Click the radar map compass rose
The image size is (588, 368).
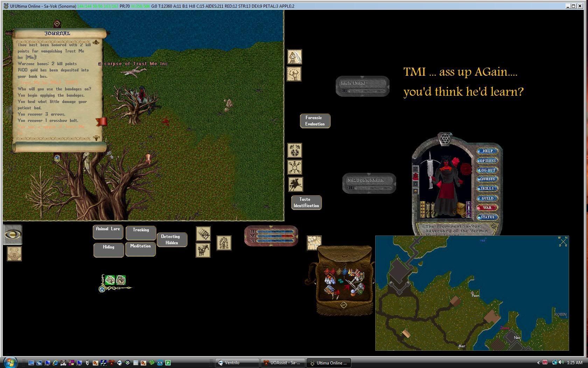coord(563,241)
